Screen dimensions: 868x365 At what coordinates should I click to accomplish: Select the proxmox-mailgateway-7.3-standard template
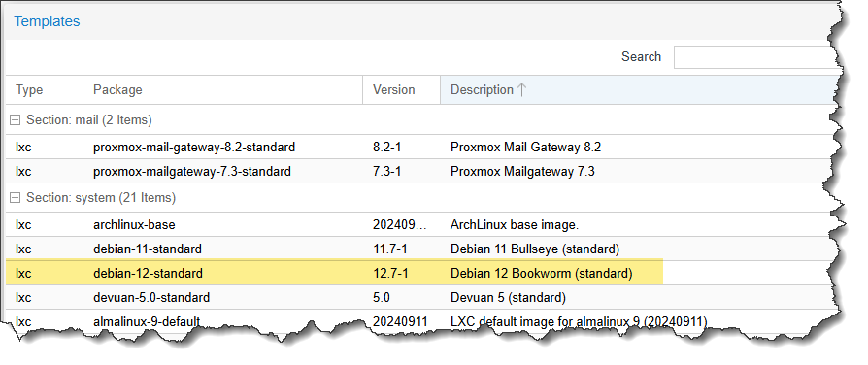(420, 172)
